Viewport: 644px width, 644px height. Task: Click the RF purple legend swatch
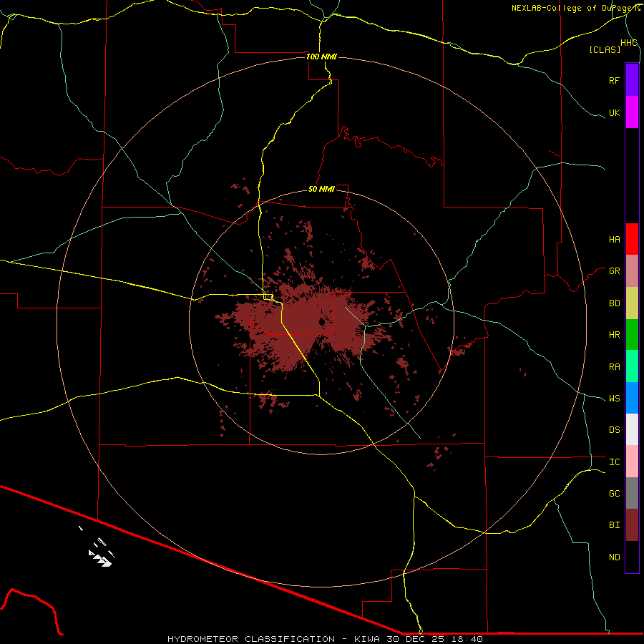tap(632, 80)
